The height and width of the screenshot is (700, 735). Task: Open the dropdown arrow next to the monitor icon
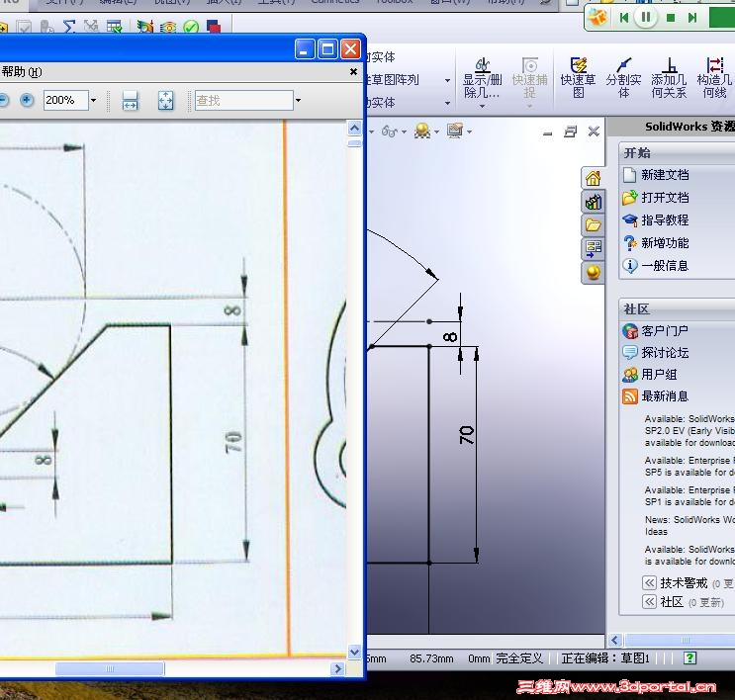[x=469, y=132]
